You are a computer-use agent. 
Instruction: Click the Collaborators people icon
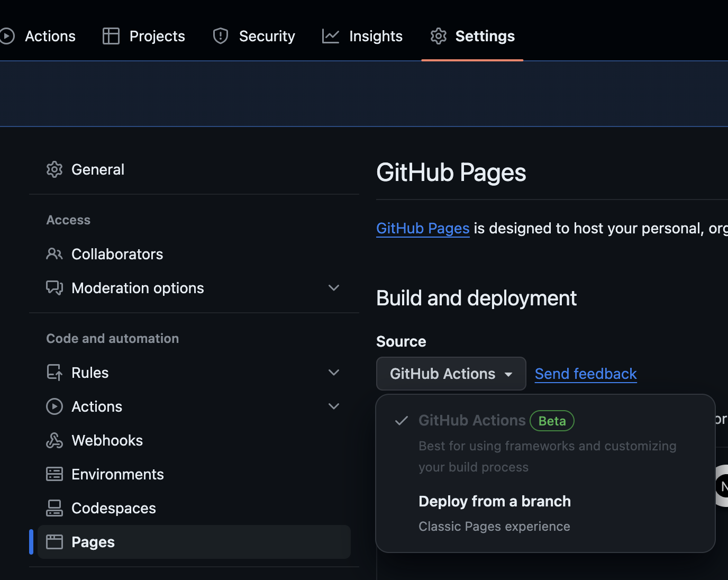pos(54,254)
